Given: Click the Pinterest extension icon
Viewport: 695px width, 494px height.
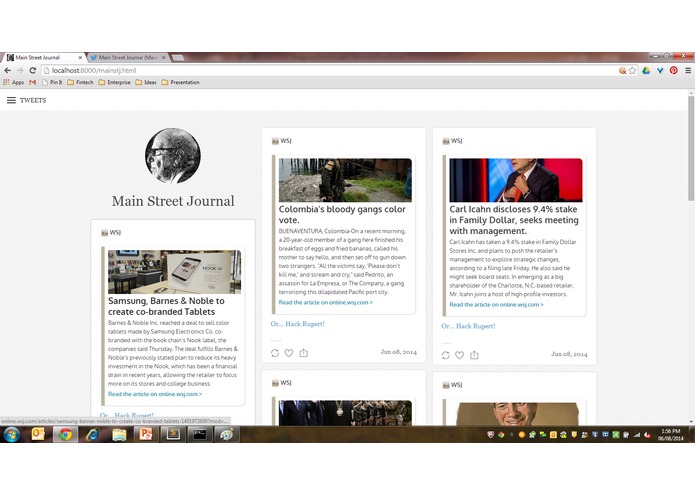Looking at the screenshot, I should (x=674, y=70).
